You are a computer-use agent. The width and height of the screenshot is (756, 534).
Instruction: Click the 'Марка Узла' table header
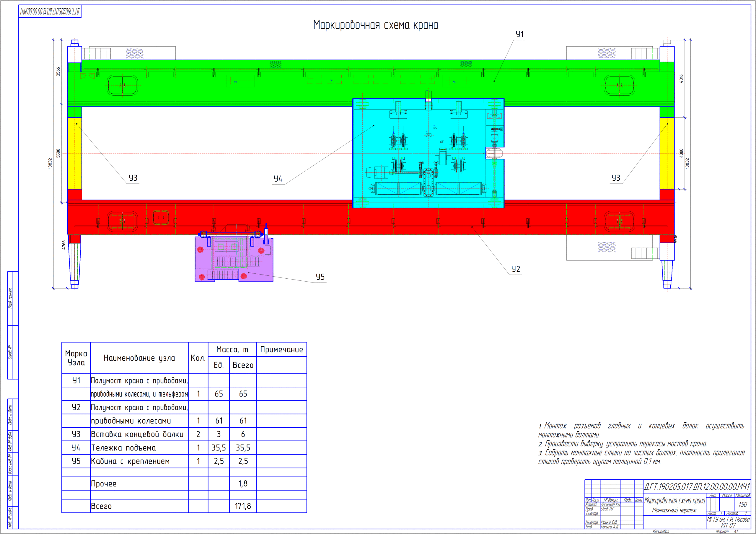point(76,358)
